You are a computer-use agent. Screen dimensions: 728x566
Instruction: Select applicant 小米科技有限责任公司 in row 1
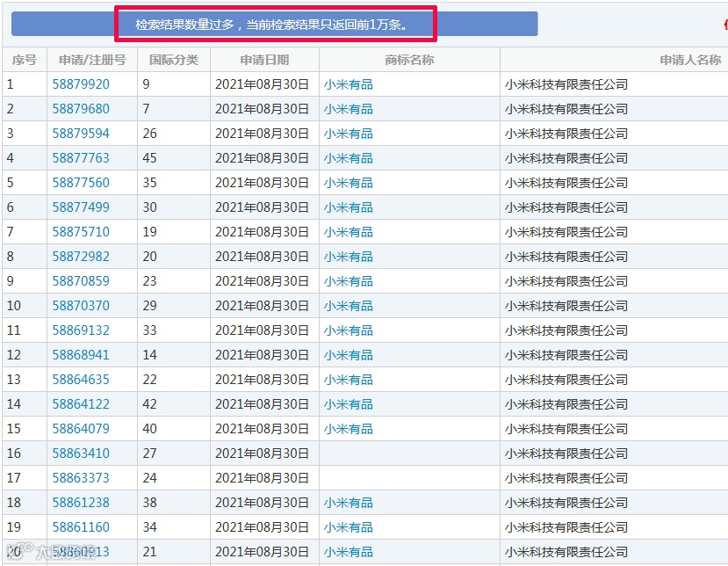point(566,84)
